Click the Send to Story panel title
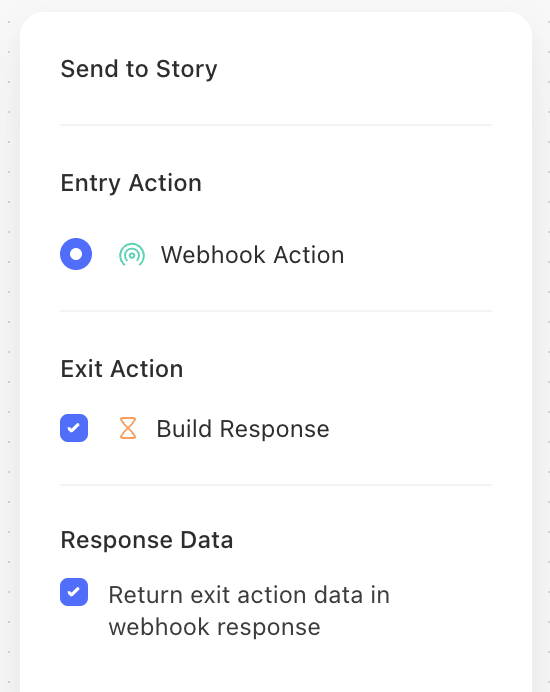This screenshot has width=550, height=692. [139, 69]
